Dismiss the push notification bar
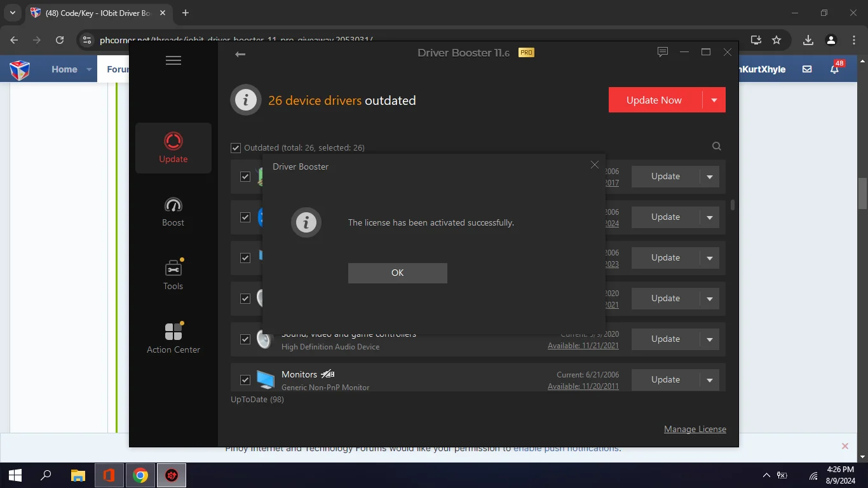 tap(845, 446)
